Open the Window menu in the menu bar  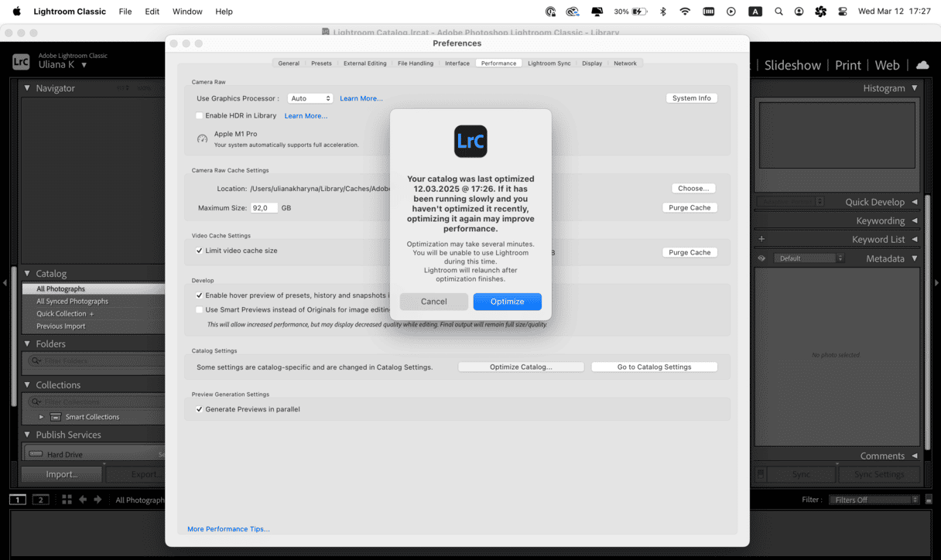click(x=187, y=12)
